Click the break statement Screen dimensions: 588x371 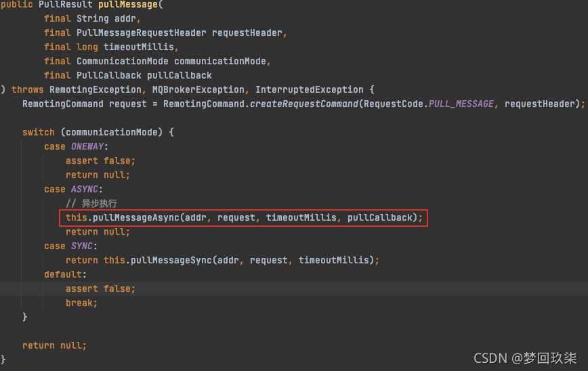click(81, 303)
